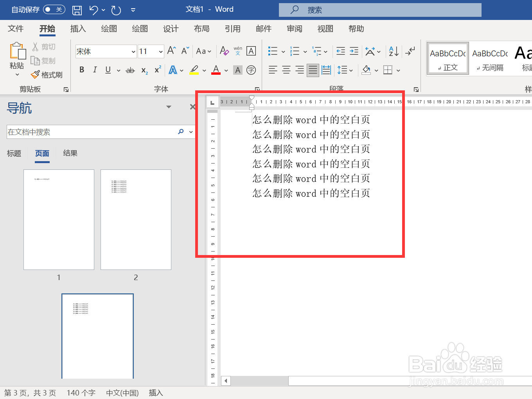This screenshot has width=532, height=399.
Task: Clear all formatting with the eraser icon
Action: pyautogui.click(x=224, y=51)
